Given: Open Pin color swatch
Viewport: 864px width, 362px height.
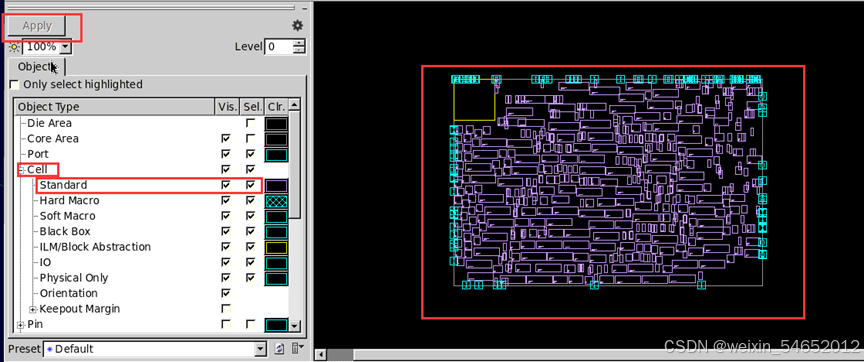Looking at the screenshot, I should pos(277,325).
